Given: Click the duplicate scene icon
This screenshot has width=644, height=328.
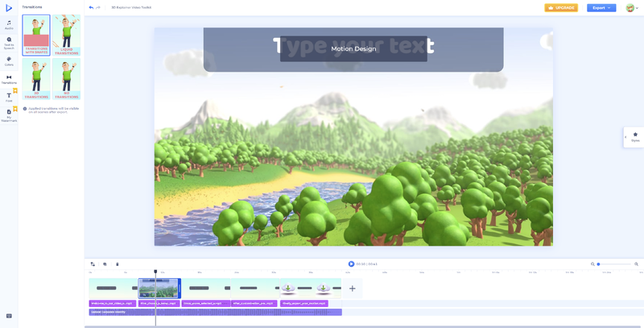Looking at the screenshot, I should [x=105, y=264].
